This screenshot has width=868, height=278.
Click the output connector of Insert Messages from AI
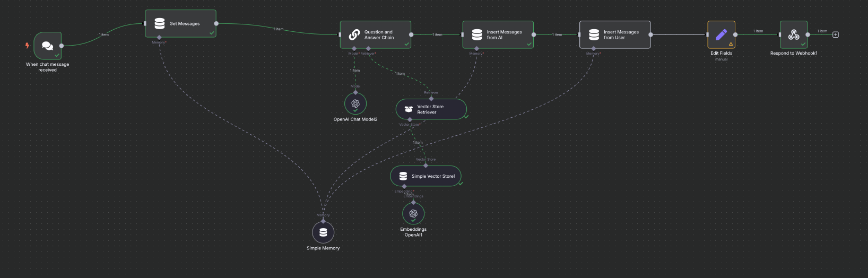[534, 34]
